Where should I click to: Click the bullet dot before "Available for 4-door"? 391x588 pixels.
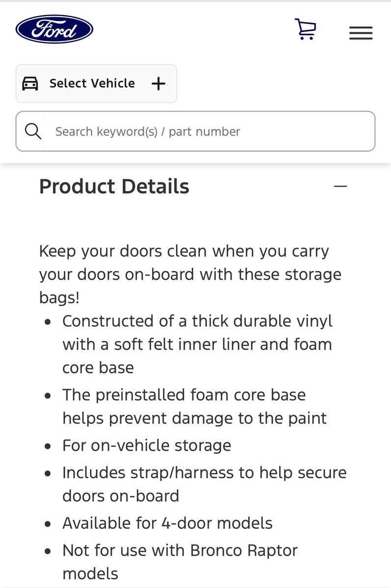(x=48, y=524)
